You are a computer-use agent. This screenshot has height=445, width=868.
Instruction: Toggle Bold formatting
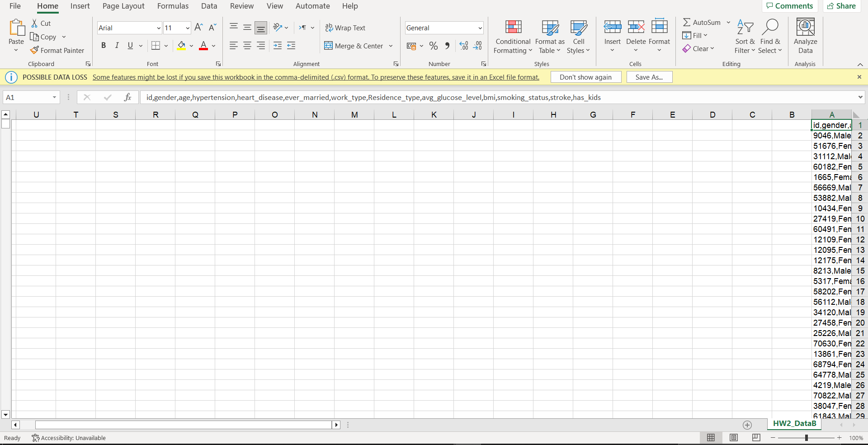click(104, 46)
